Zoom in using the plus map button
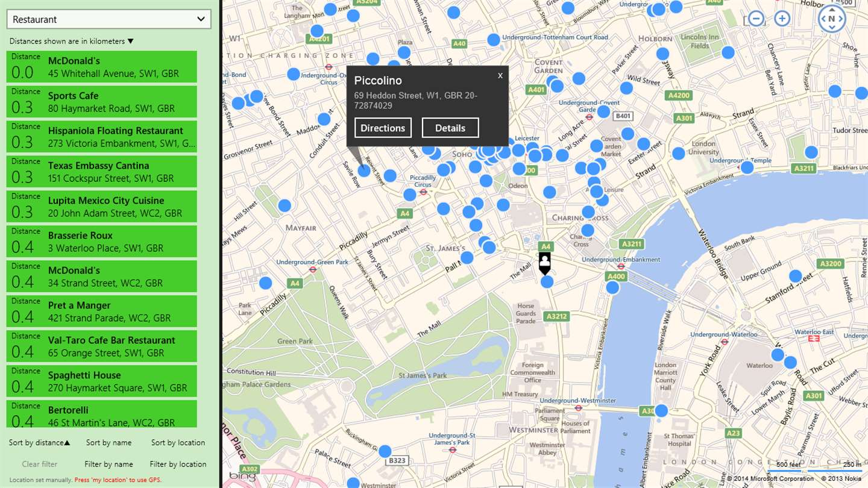 (782, 19)
